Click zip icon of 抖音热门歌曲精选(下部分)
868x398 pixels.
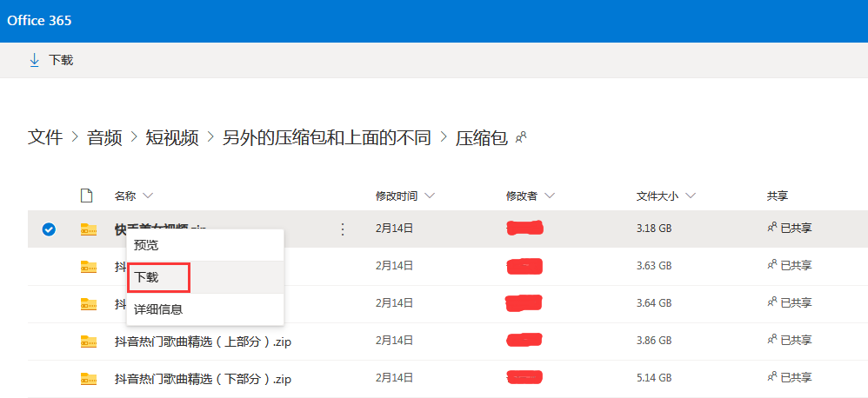pyautogui.click(x=89, y=379)
